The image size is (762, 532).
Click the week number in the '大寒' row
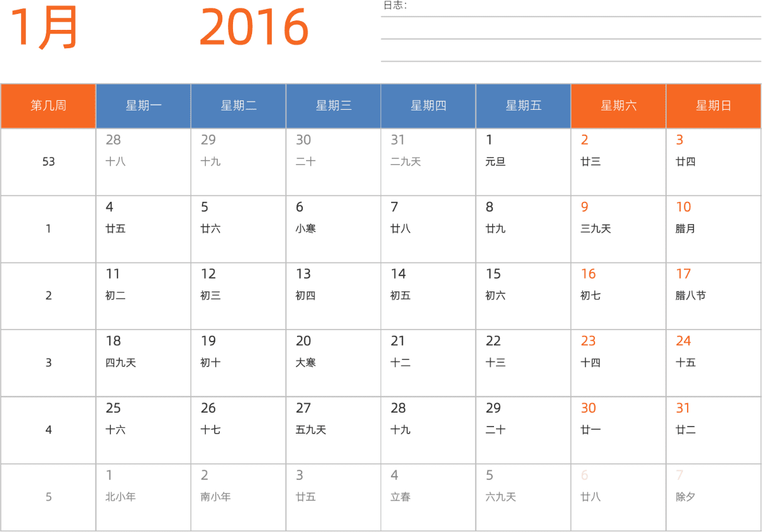[x=48, y=363]
